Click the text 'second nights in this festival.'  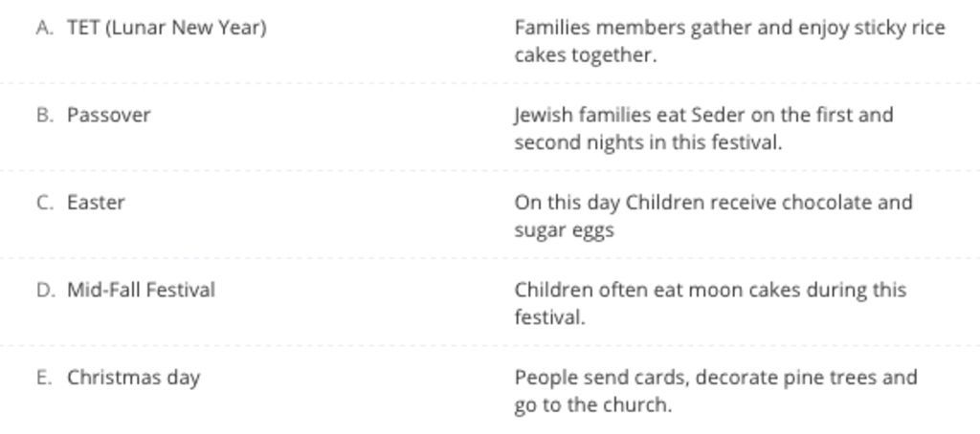pos(648,143)
